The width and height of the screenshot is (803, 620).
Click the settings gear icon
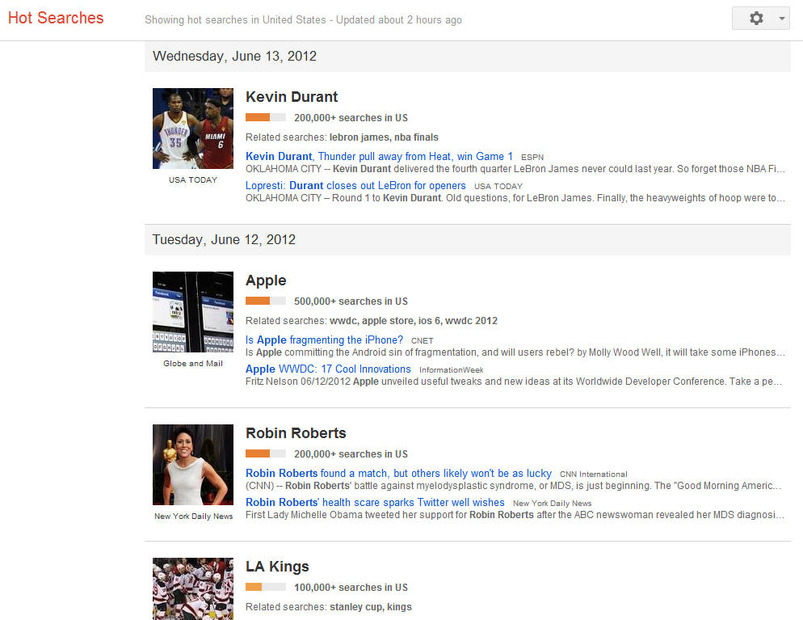pos(756,18)
